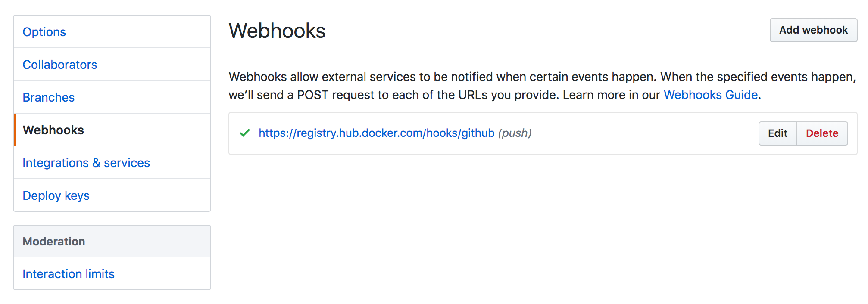Open the Deploy keys page
The height and width of the screenshot is (304, 868).
click(56, 195)
